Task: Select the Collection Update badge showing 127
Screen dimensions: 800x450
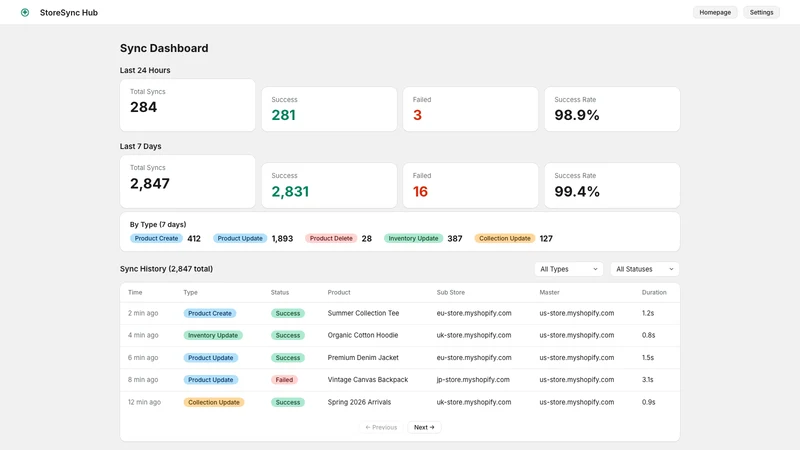Action: tap(505, 238)
